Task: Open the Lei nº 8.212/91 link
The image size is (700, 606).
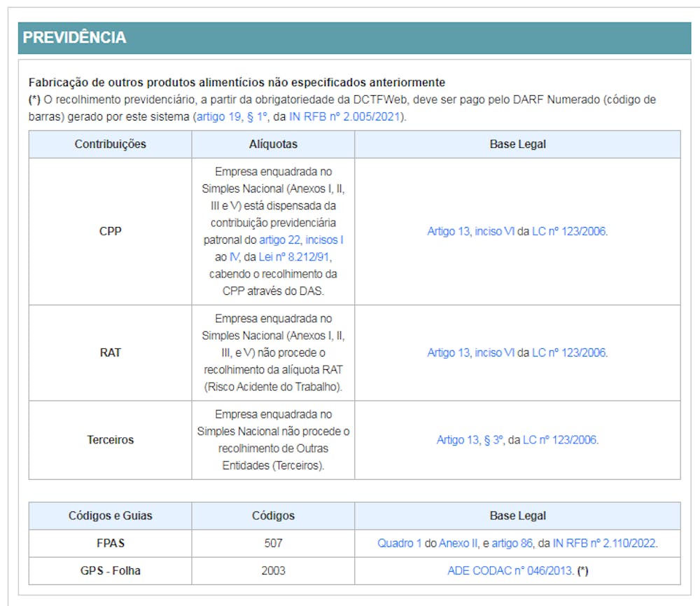Action: pyautogui.click(x=294, y=257)
